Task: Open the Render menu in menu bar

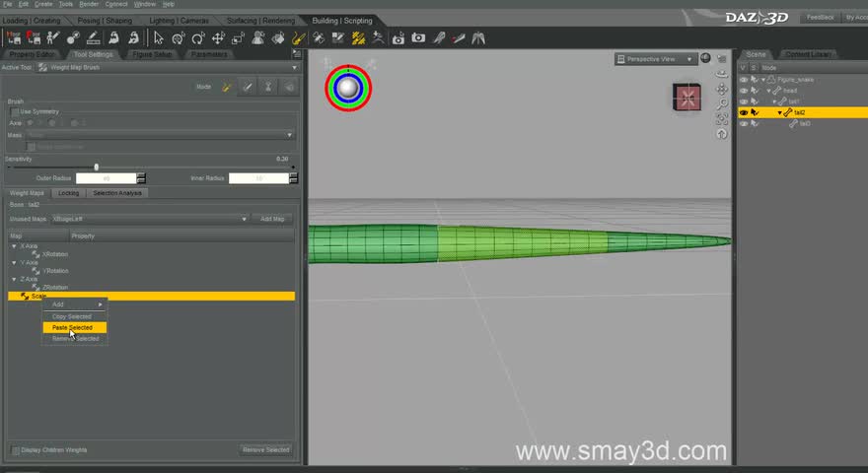Action: [x=89, y=4]
